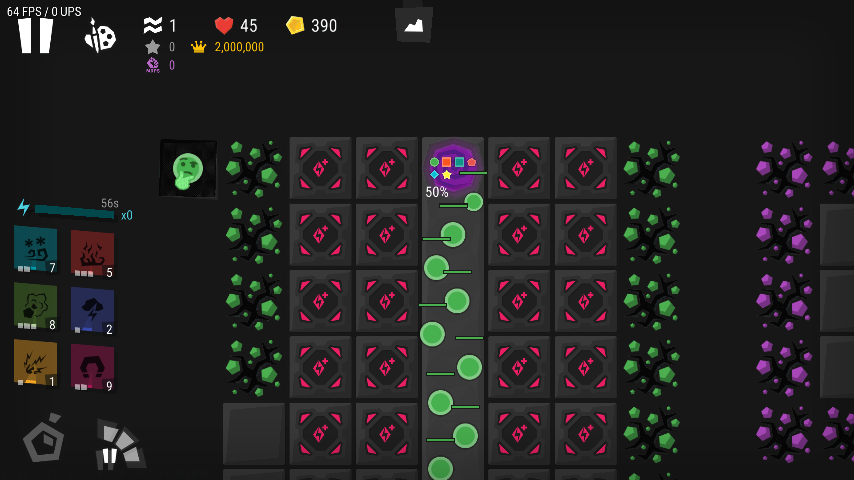Image resolution: width=854 pixels, height=480 pixels.
Task: Click the wave counter icon at the top
Action: pos(153,25)
